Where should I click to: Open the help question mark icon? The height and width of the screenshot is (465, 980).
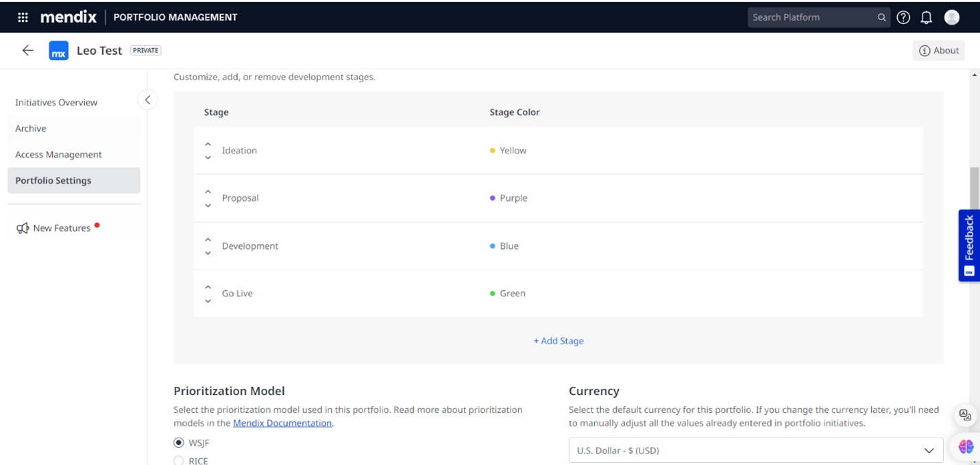coord(903,17)
